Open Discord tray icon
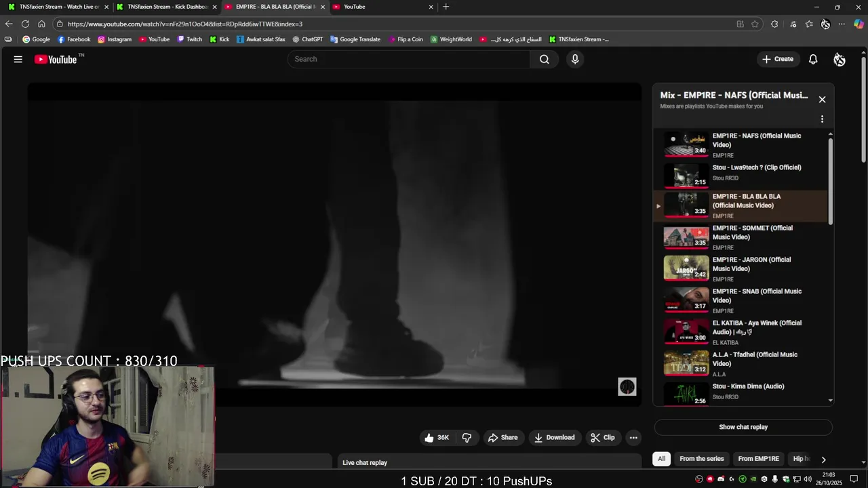The width and height of the screenshot is (868, 488). (721, 479)
